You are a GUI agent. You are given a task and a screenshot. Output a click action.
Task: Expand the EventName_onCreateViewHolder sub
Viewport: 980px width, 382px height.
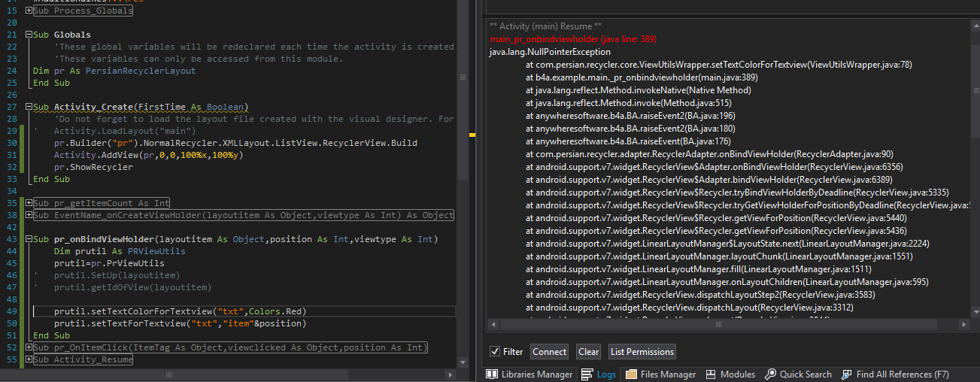point(29,215)
